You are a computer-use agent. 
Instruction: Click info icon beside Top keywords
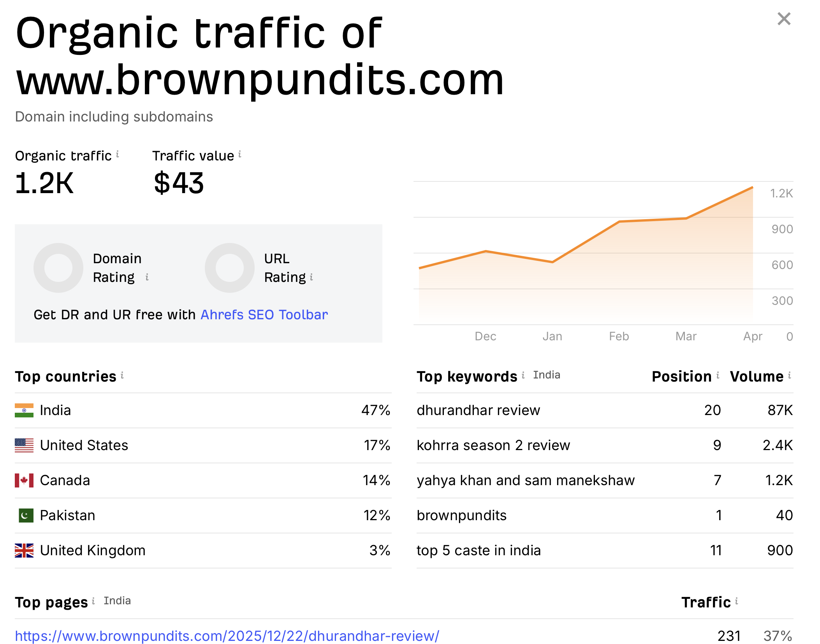pyautogui.click(x=523, y=375)
